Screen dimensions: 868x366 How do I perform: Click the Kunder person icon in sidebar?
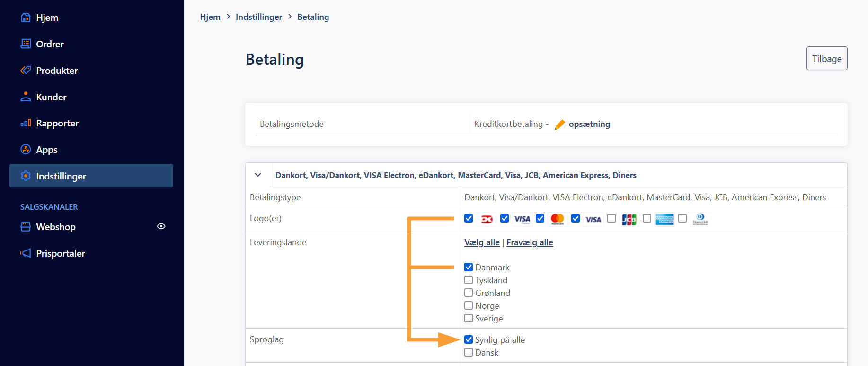26,97
